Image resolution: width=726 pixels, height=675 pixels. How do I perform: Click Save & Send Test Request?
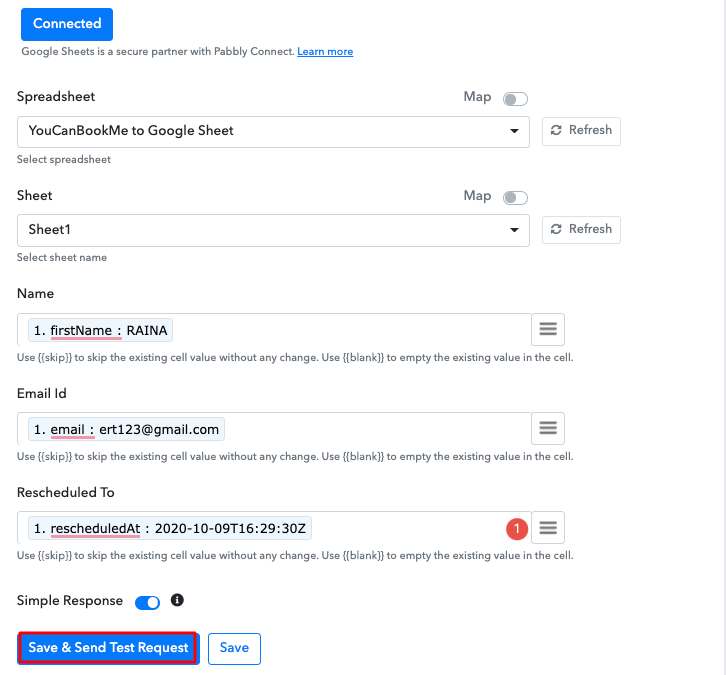point(109,648)
